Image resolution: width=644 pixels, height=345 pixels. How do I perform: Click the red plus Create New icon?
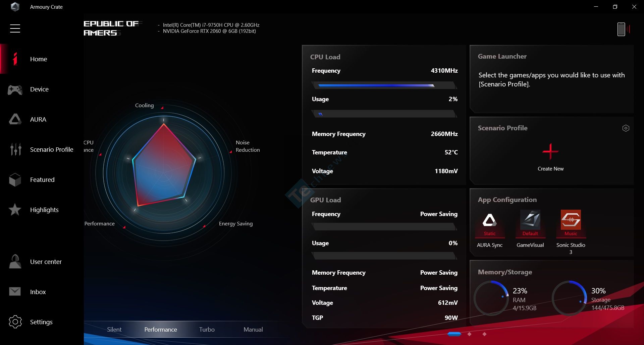pos(550,151)
